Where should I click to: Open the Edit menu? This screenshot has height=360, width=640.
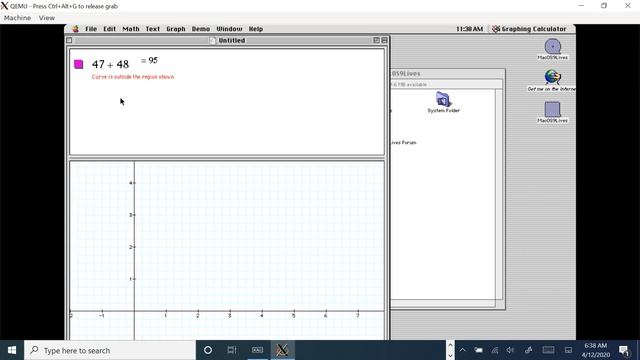tap(109, 29)
